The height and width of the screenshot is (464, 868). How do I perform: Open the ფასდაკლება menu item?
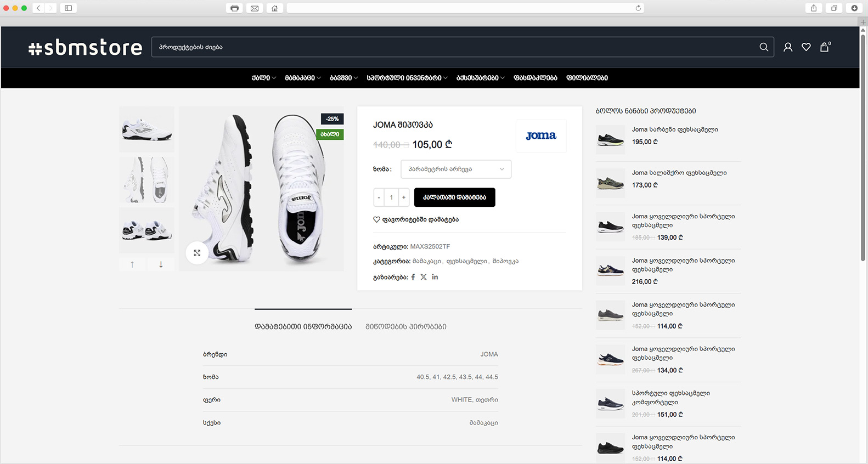[x=536, y=78]
